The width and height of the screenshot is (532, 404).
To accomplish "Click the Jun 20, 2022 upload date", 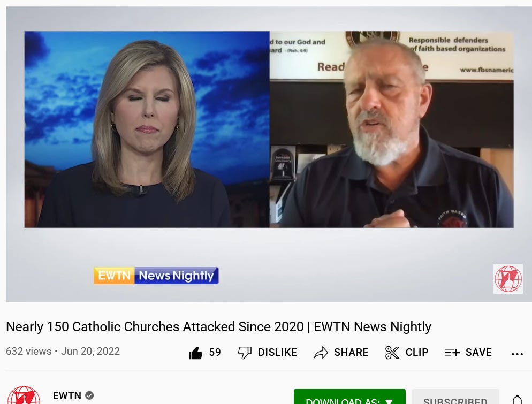I will 90,352.
